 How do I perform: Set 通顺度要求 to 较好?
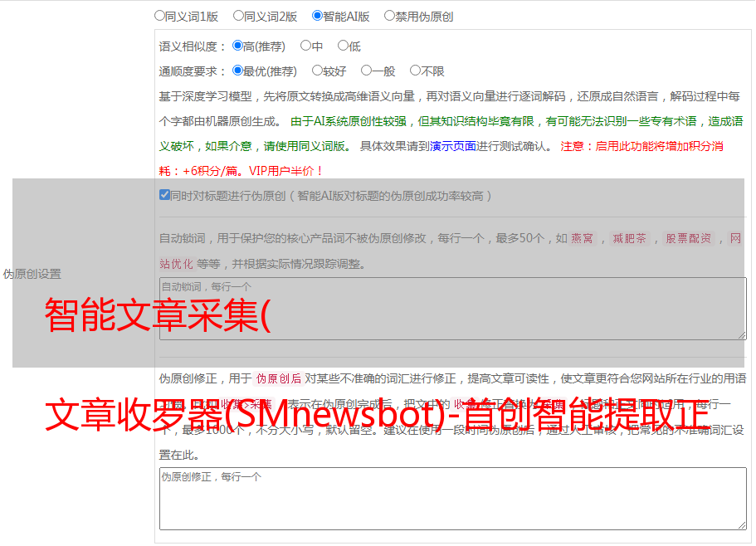click(x=317, y=71)
